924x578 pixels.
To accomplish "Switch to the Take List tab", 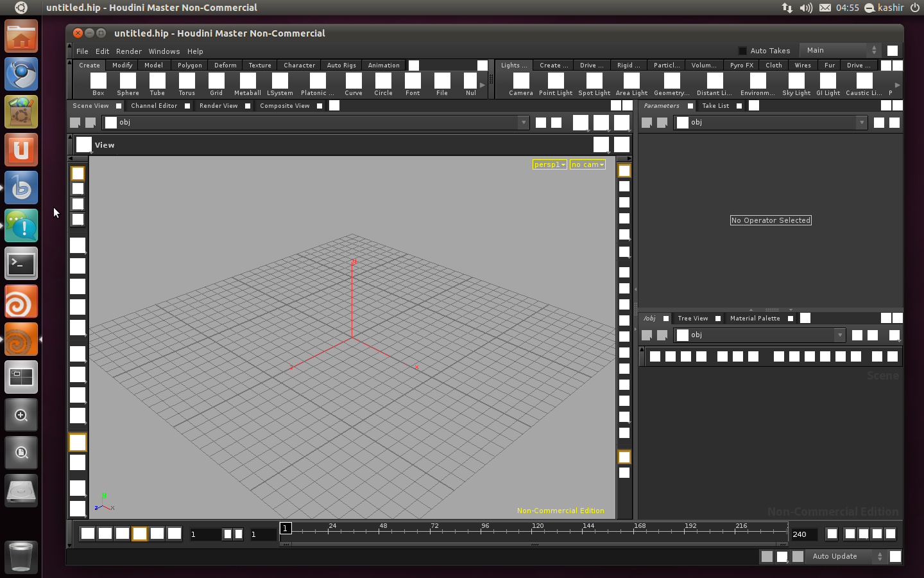I will pyautogui.click(x=715, y=106).
